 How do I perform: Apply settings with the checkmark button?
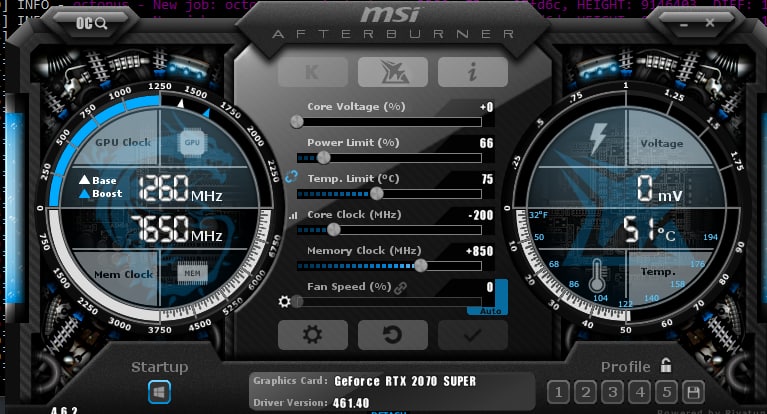tap(473, 335)
